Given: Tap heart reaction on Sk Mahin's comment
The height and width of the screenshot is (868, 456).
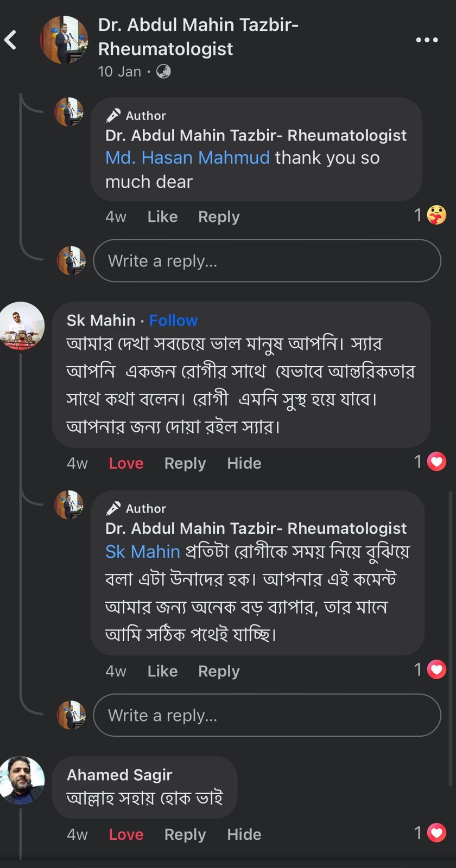Looking at the screenshot, I should point(436,462).
